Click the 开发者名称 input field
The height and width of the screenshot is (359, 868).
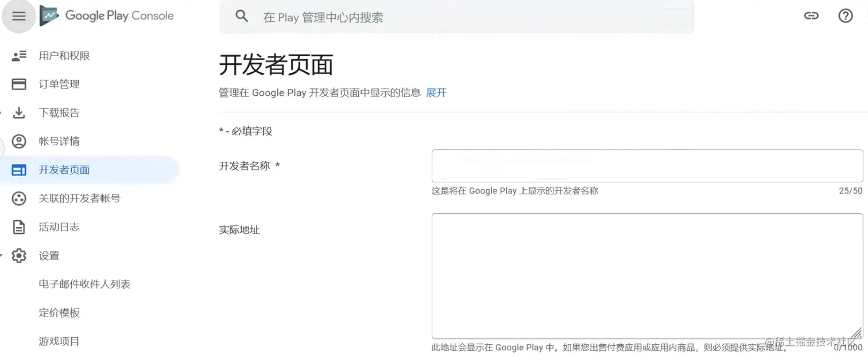click(647, 166)
